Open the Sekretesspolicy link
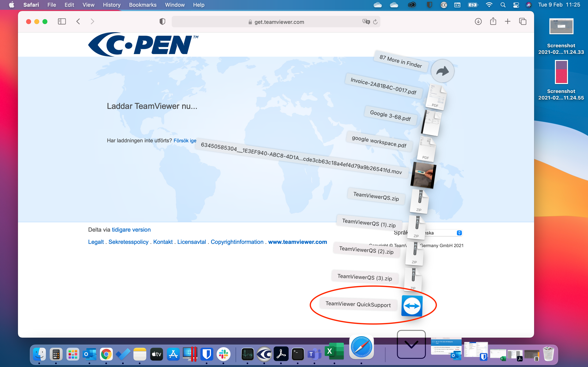Viewport: 588px width, 367px height. tap(128, 242)
